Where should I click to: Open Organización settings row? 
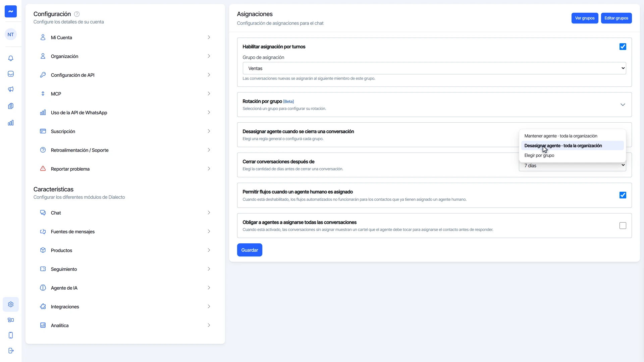click(x=125, y=56)
